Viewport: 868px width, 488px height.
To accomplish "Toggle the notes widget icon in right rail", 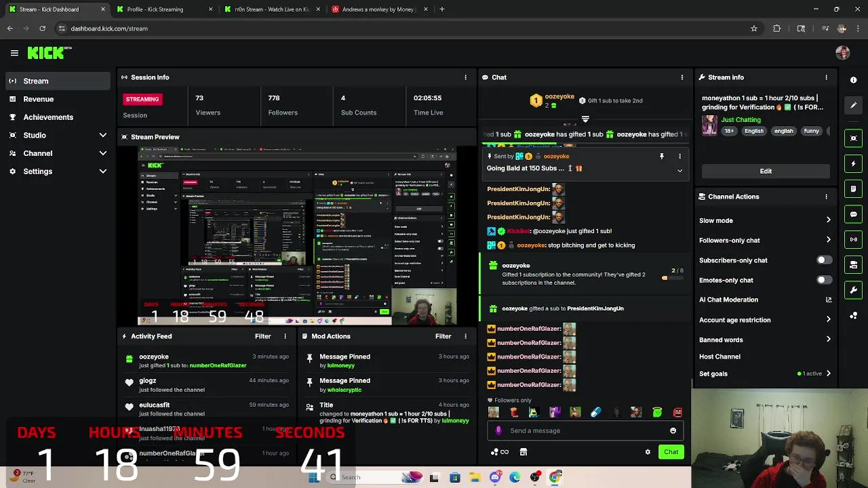I will click(x=853, y=189).
